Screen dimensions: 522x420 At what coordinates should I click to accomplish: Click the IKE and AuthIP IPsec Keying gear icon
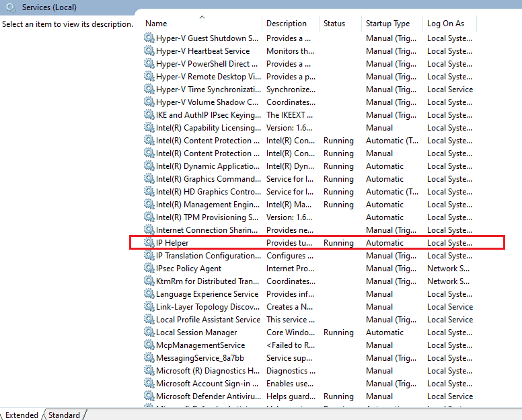point(149,114)
